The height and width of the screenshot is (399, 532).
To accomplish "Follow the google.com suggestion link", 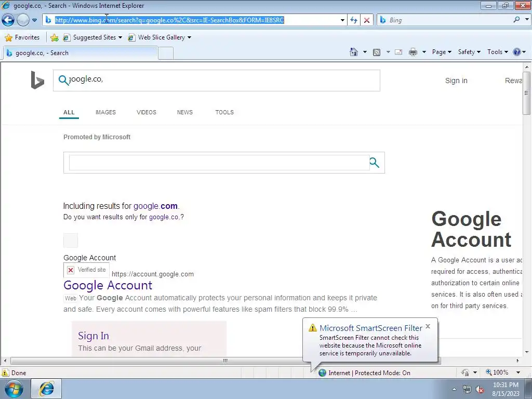I will 155,206.
